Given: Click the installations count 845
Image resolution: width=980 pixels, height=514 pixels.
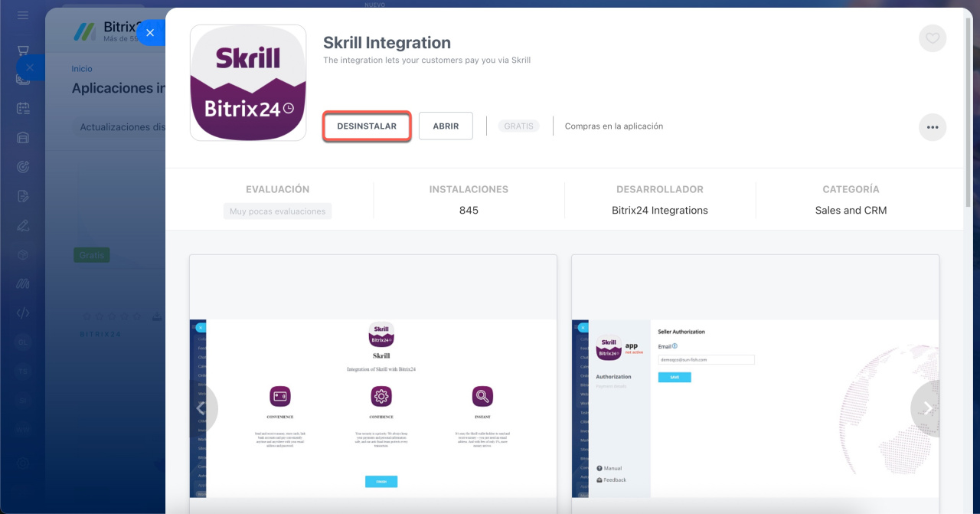Looking at the screenshot, I should [x=469, y=211].
